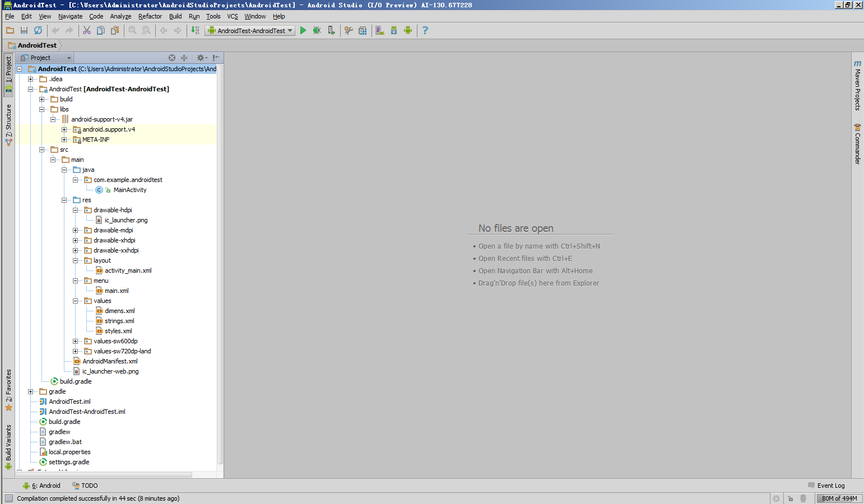Select local.properties in the tree
This screenshot has height=504, width=864.
click(x=69, y=452)
